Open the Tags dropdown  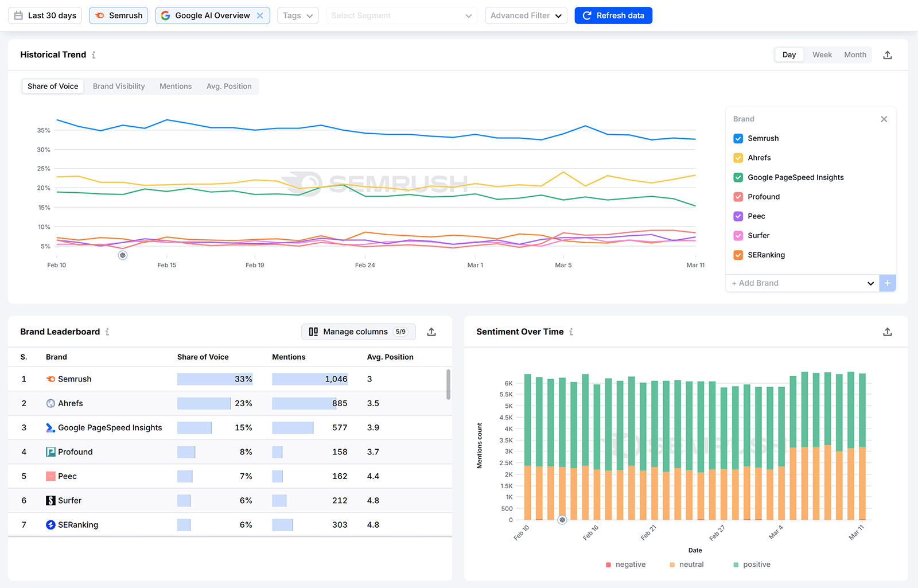tap(298, 15)
